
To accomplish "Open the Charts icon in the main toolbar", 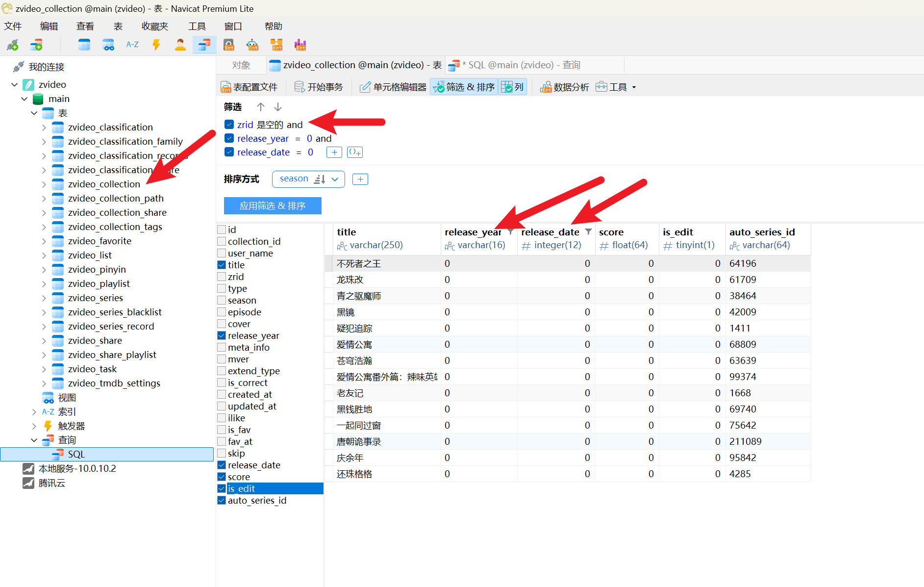I will pyautogui.click(x=300, y=45).
